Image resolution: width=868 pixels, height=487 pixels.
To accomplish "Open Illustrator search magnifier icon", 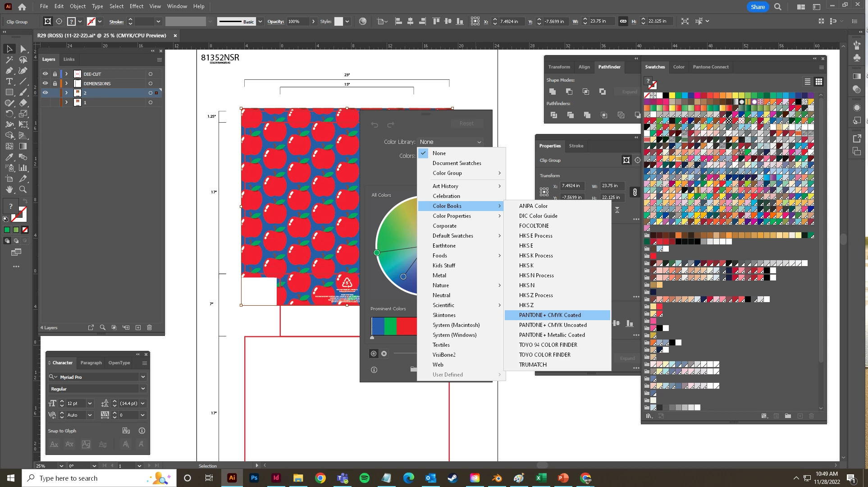I will [x=778, y=7].
